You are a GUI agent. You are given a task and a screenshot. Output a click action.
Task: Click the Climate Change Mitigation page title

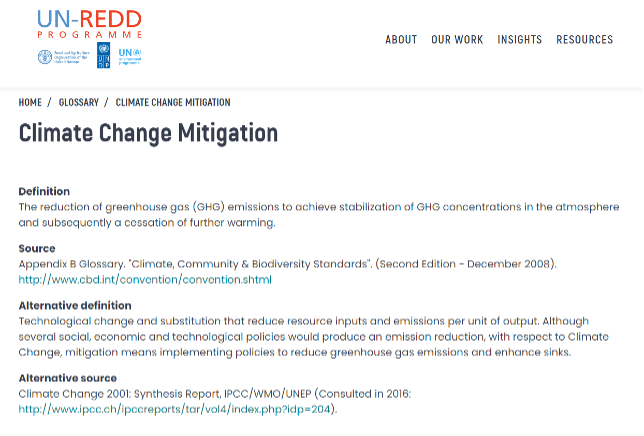point(148,133)
